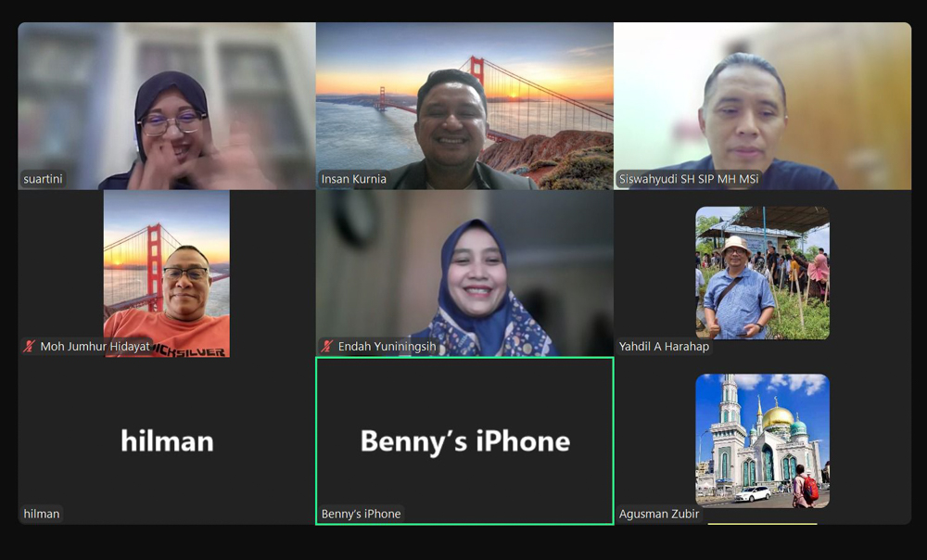Click the Moh Jumhur Hidayat name label
Image resolution: width=927 pixels, height=560 pixels.
point(95,347)
